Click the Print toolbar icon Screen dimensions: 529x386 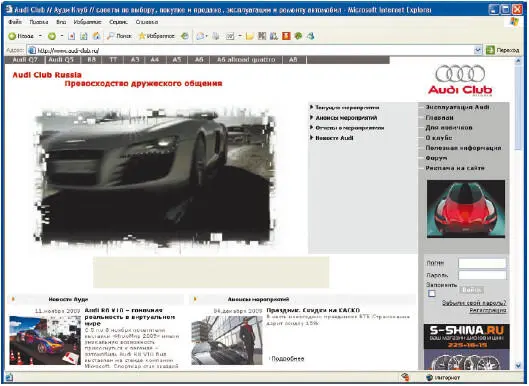(216, 36)
